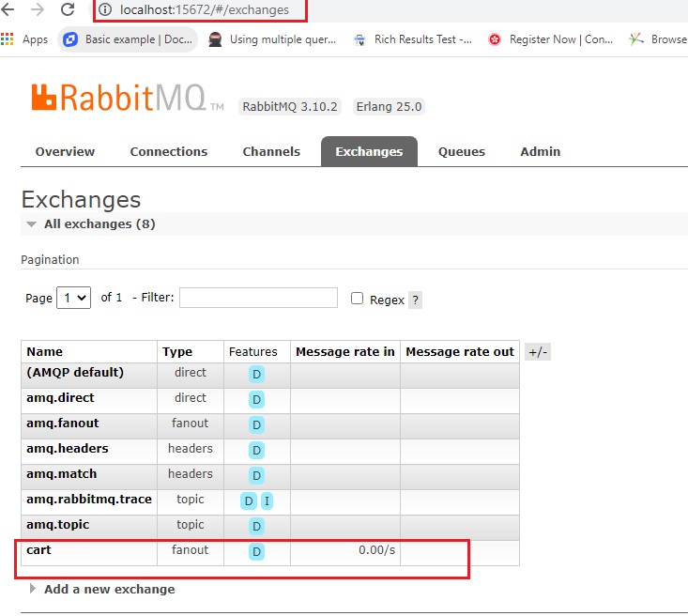Open the Rich Results Test bookmark
The image size is (688, 616).
pyautogui.click(x=413, y=39)
